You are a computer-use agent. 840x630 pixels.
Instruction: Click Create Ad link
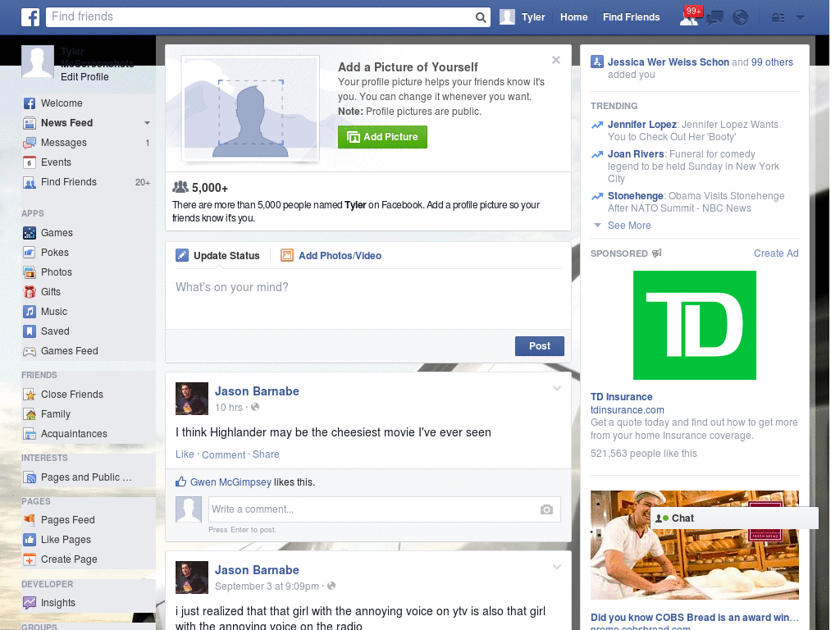tap(776, 253)
